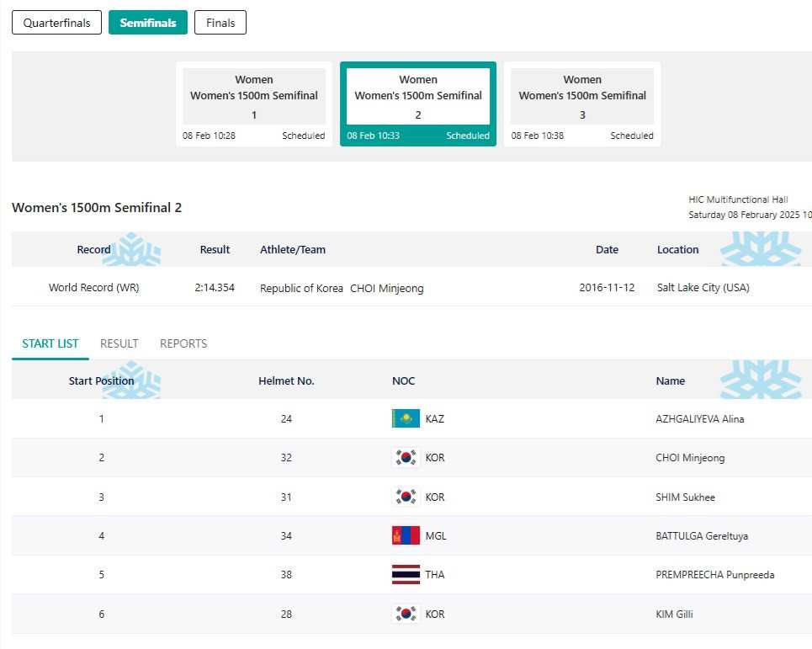
Task: Click the Thailand flag icon
Action: pos(406,574)
